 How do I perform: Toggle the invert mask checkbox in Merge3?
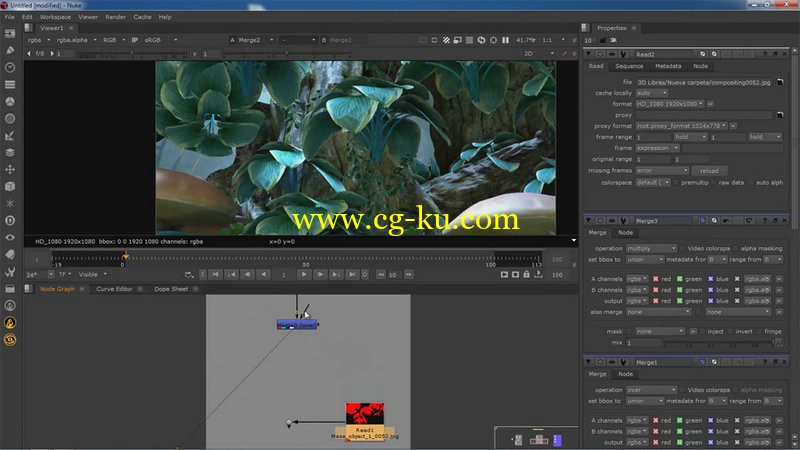731,332
